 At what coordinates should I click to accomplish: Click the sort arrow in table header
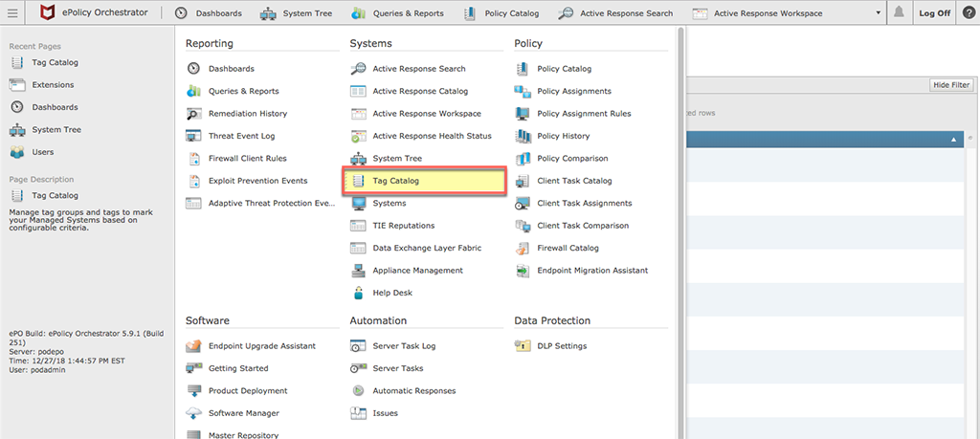[954, 141]
